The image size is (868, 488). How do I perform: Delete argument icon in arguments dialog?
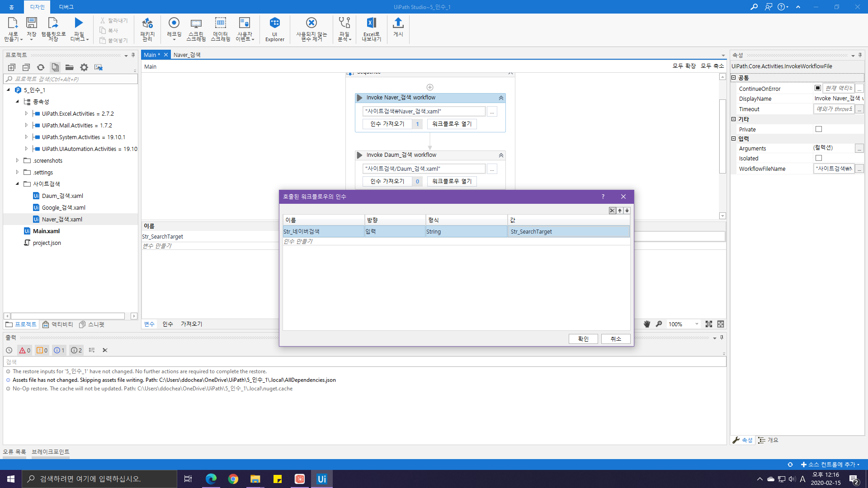click(612, 211)
